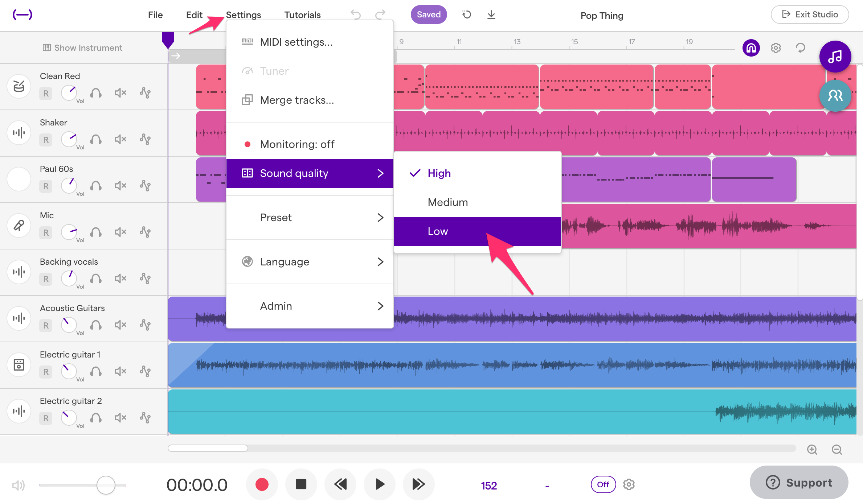This screenshot has width=863, height=504.
Task: Open the Support button
Action: pyautogui.click(x=799, y=483)
